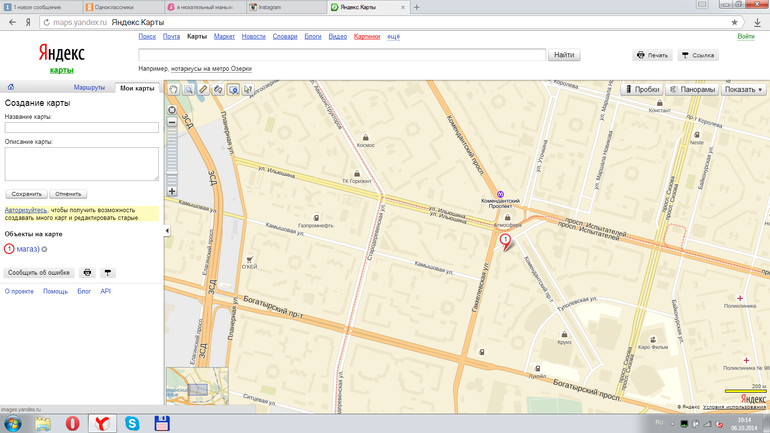770x433 pixels.
Task: Select the ruler distance tool
Action: tap(203, 89)
